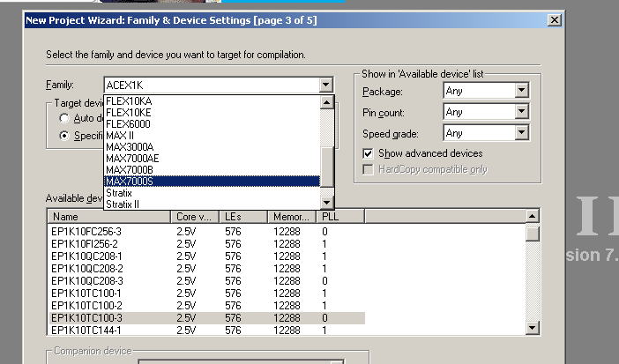The width and height of the screenshot is (619, 364).
Task: Uncheck Show advanced devices
Action: click(368, 153)
